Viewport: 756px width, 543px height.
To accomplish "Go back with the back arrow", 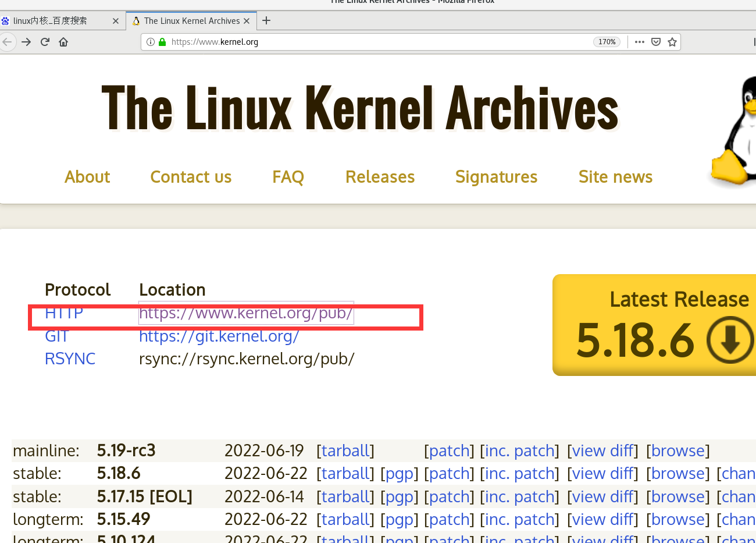I will click(x=7, y=42).
